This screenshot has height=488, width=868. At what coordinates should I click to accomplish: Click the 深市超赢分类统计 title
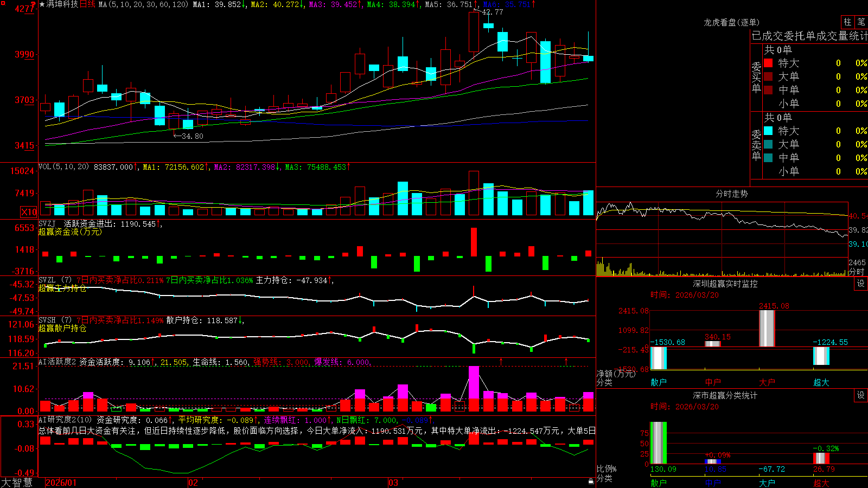pos(725,395)
